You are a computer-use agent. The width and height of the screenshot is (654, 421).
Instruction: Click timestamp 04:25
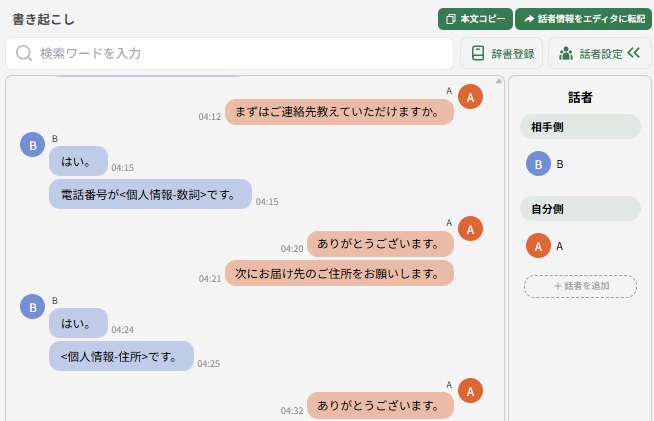pyautogui.click(x=209, y=364)
